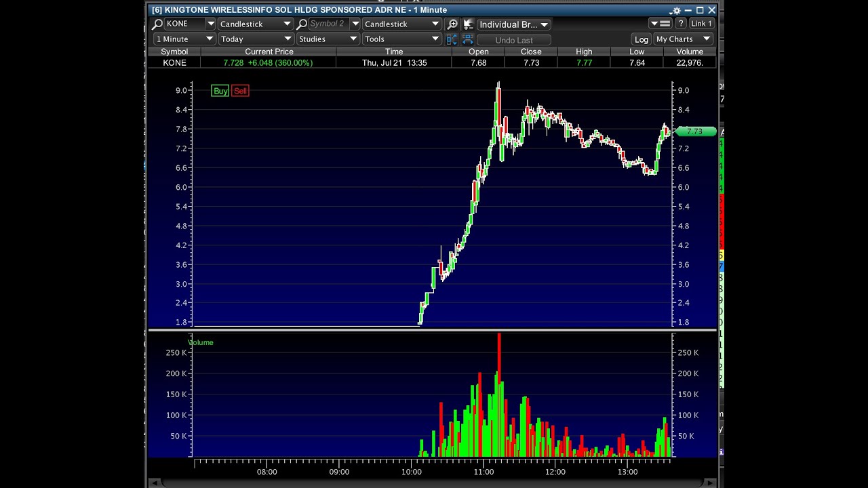868x488 pixels.
Task: Click the chart title bar text
Action: [x=299, y=10]
